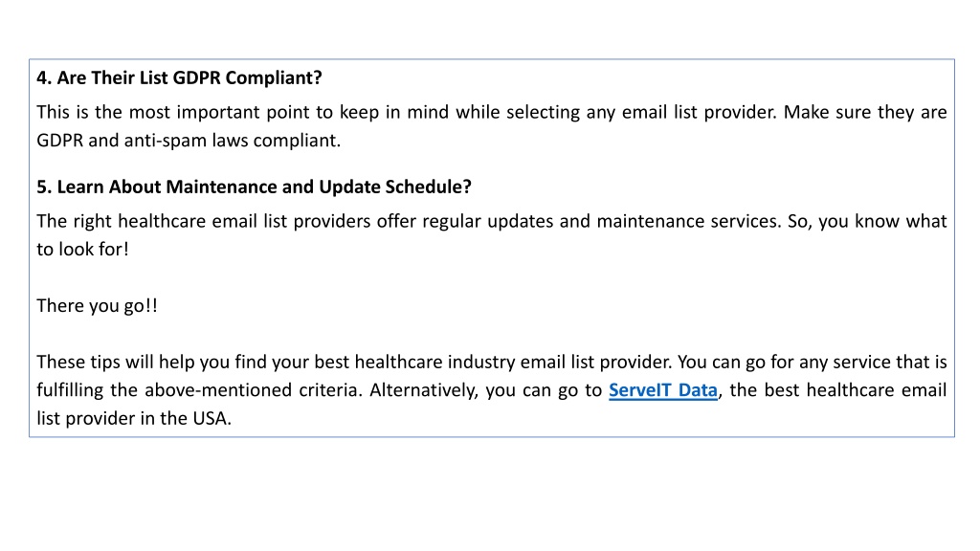Click the phrase 'regular updates and maintenance services'
This screenshot has height=551, width=980.
tap(601, 221)
